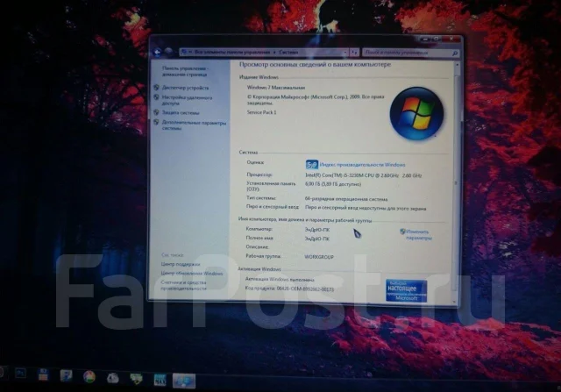Click the 5,9 performance score badge
Screen dimensions: 561x392
point(312,165)
